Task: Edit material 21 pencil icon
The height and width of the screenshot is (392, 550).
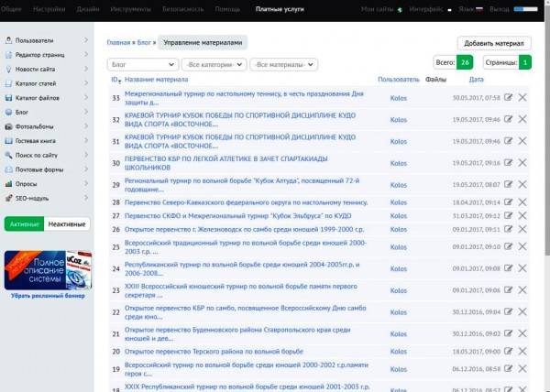Action: point(508,333)
